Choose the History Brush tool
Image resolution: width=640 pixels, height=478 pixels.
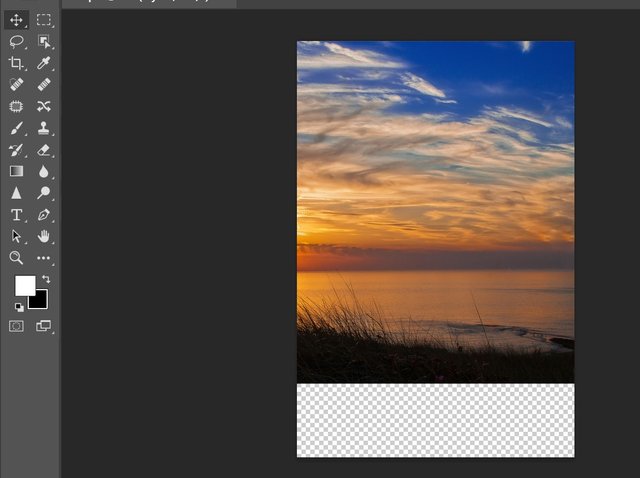(x=16, y=150)
